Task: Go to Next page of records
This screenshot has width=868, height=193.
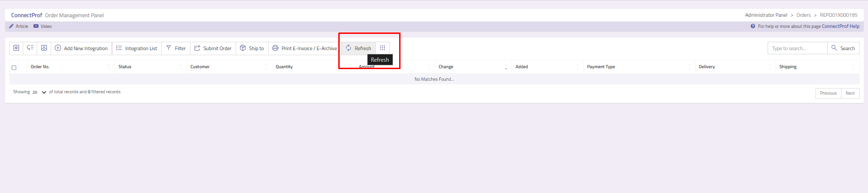Action: (850, 93)
